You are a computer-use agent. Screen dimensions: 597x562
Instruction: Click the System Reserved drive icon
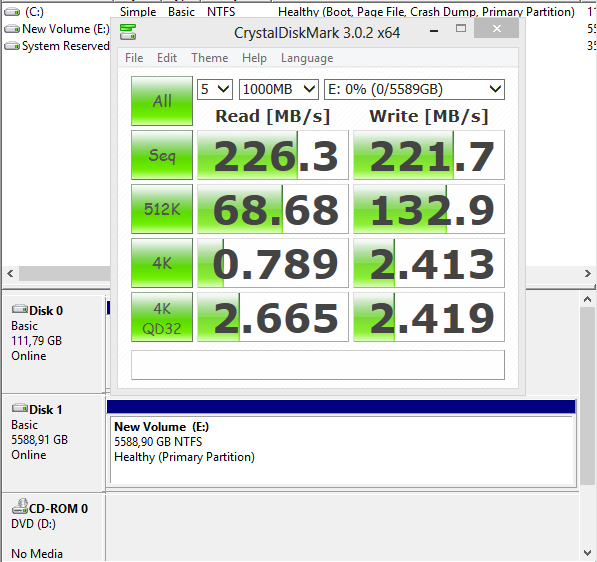(12, 46)
